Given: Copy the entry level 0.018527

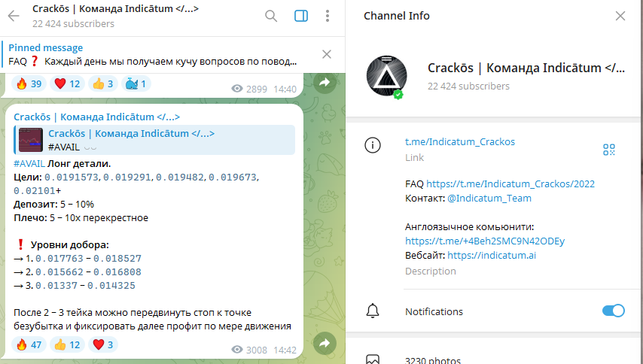Looking at the screenshot, I should [x=117, y=259].
